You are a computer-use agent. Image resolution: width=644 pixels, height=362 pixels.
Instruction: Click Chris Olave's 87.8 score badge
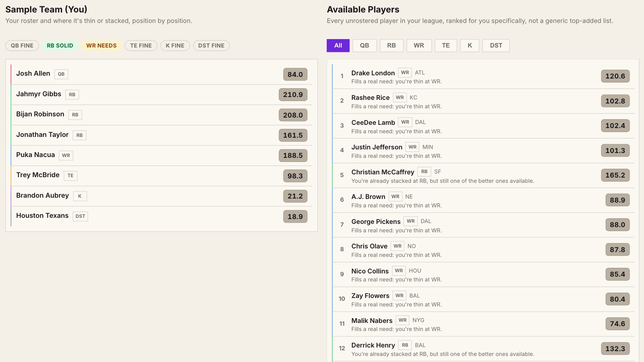click(617, 250)
